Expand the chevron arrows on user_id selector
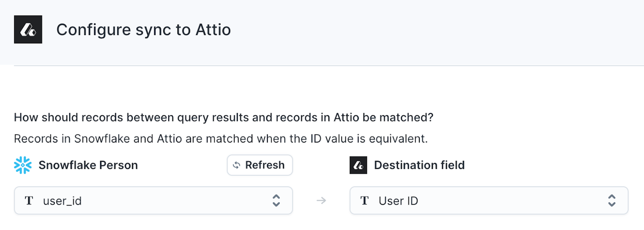The width and height of the screenshot is (644, 230). (x=276, y=200)
